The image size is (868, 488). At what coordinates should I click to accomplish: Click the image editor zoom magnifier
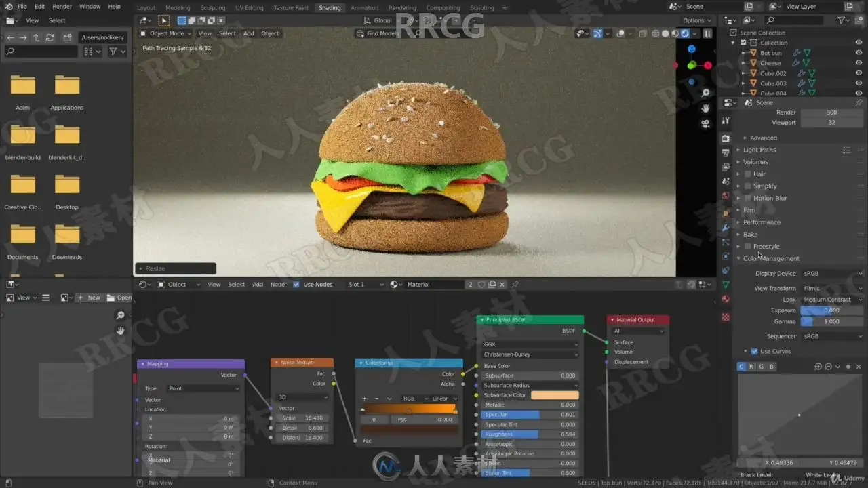pos(120,315)
